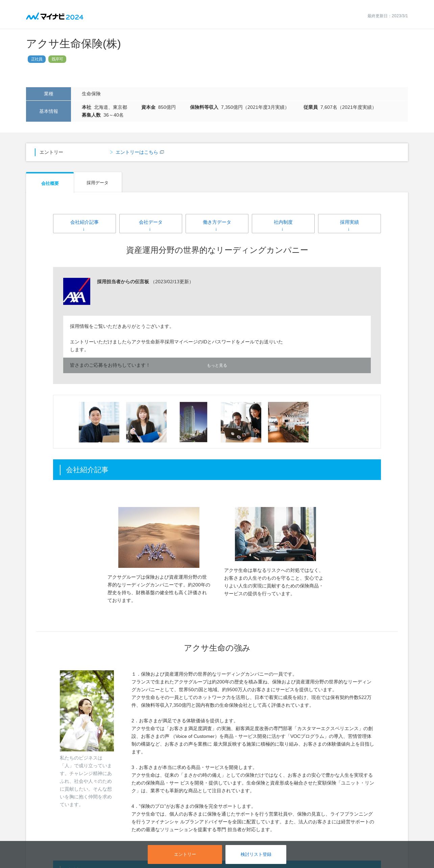Click the 本社 北海道、東京都 entry
This screenshot has height=868, width=434.
[x=104, y=107]
